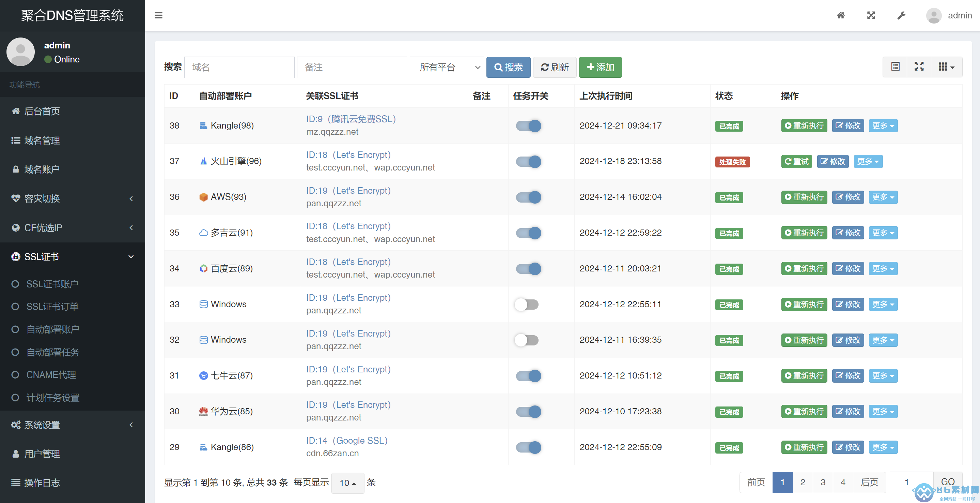Click the 域名 search input field
The width and height of the screenshot is (980, 503).
239,68
